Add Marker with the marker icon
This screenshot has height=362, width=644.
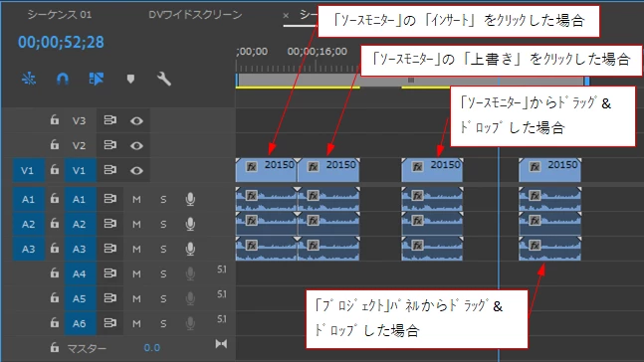coord(130,79)
